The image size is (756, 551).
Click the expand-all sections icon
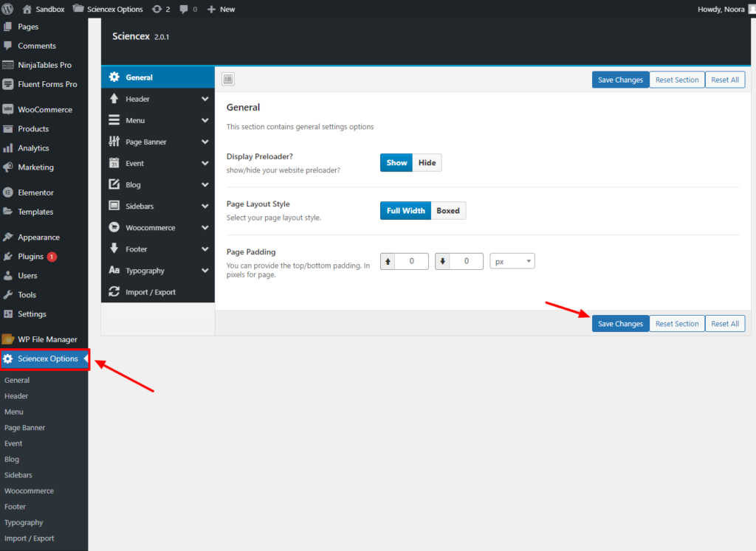(227, 79)
